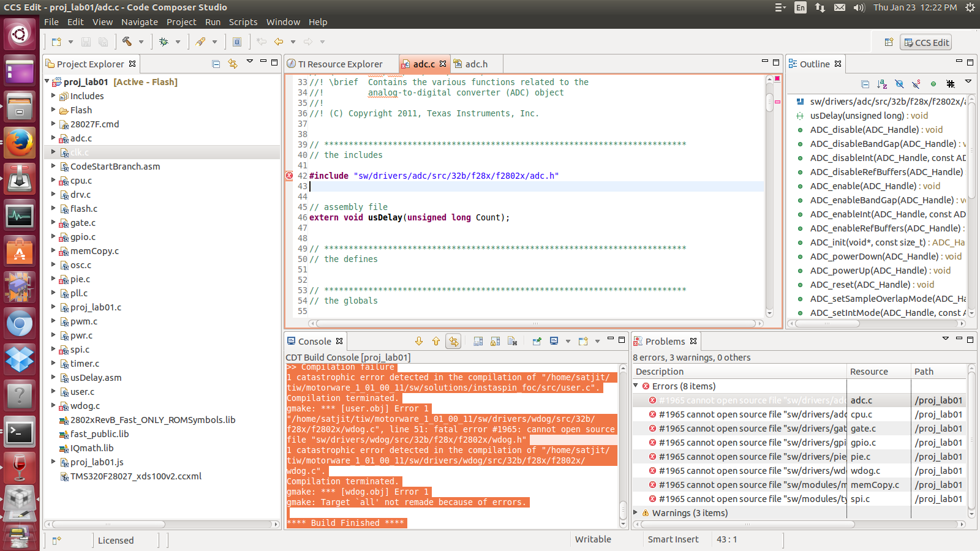Open the mail indicator in top panel

coord(840,7)
